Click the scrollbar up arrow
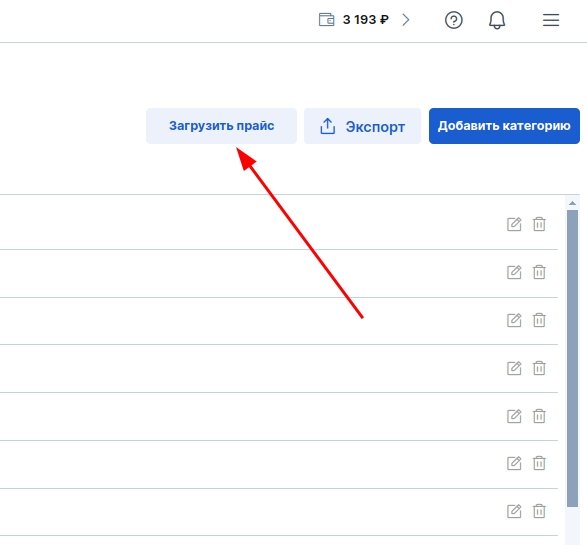This screenshot has width=587, height=545. click(572, 203)
